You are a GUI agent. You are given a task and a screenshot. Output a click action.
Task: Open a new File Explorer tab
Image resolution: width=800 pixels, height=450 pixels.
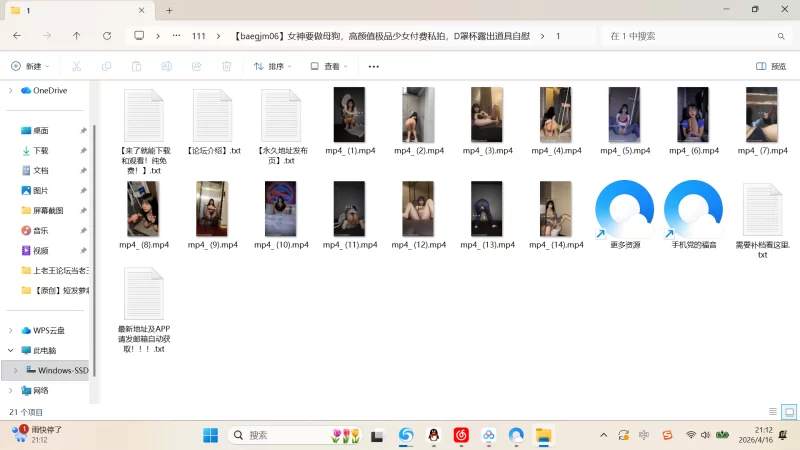point(169,10)
